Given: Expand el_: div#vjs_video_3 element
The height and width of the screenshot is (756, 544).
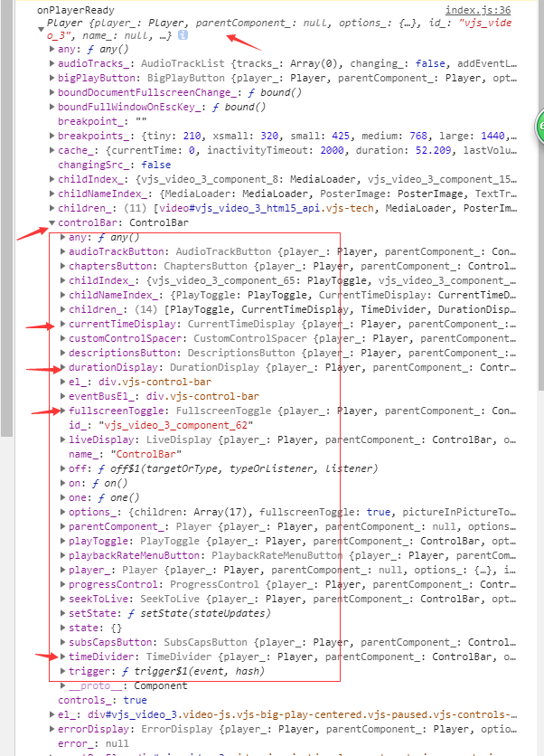Looking at the screenshot, I should click(52, 714).
